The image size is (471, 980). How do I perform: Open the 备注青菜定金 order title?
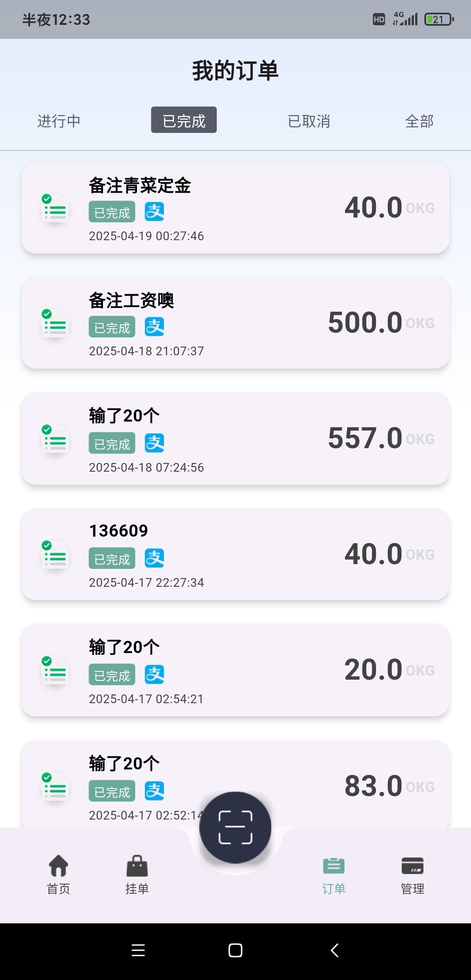[x=140, y=185]
